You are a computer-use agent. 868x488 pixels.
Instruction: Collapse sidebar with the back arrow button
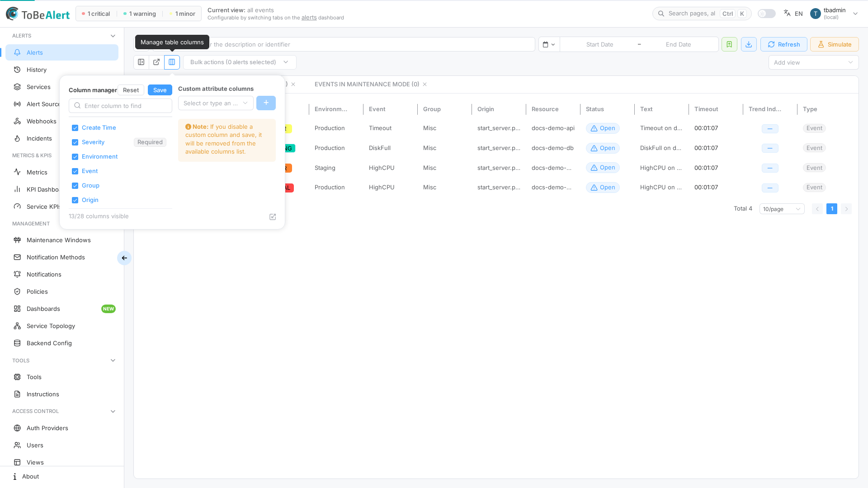click(124, 258)
